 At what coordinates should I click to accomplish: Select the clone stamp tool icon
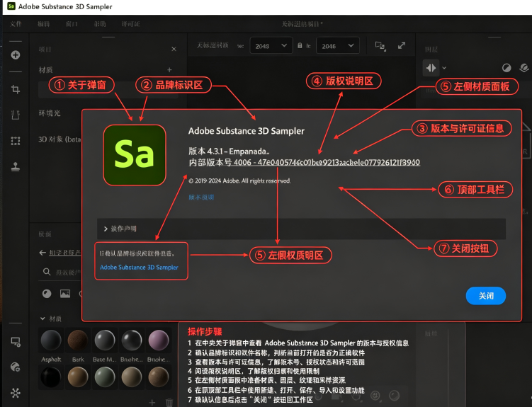click(16, 166)
